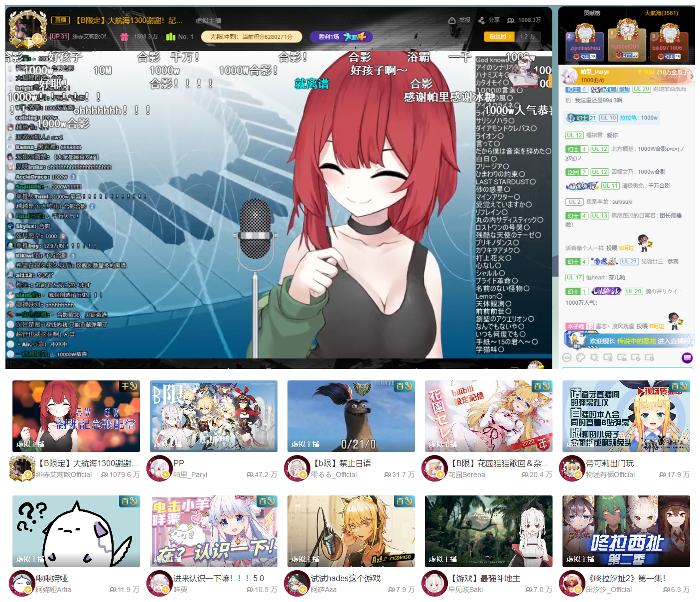
Task: Click 花园Serena avatar under stream card
Action: [434, 469]
